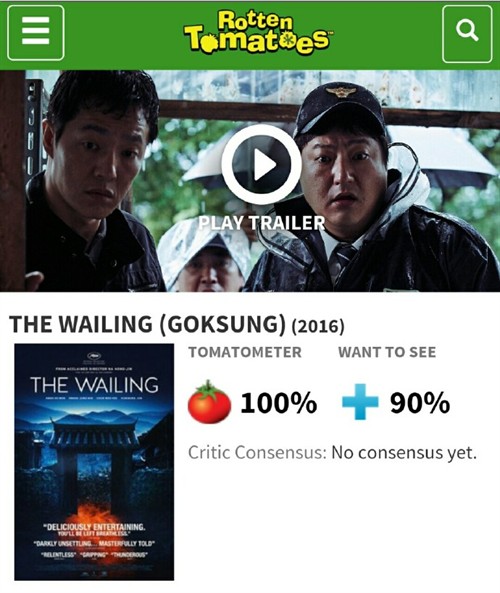Click the Critic Consensus label
Screen dimensions: 500x593
point(257,452)
